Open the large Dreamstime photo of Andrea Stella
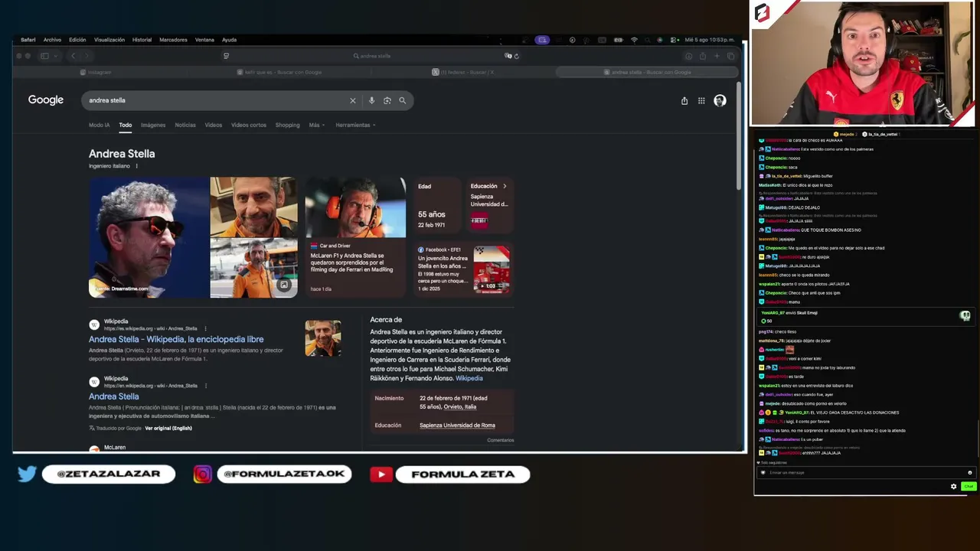Viewport: 980px width, 551px height. (149, 237)
